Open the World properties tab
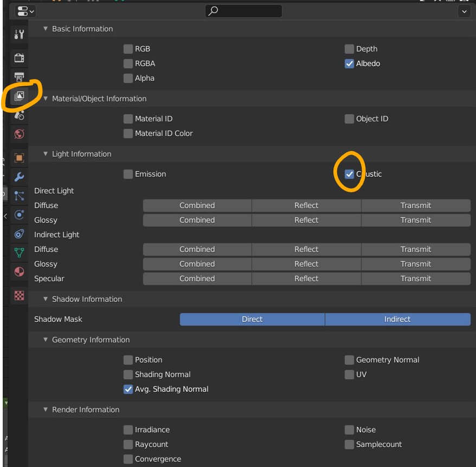 tap(19, 134)
